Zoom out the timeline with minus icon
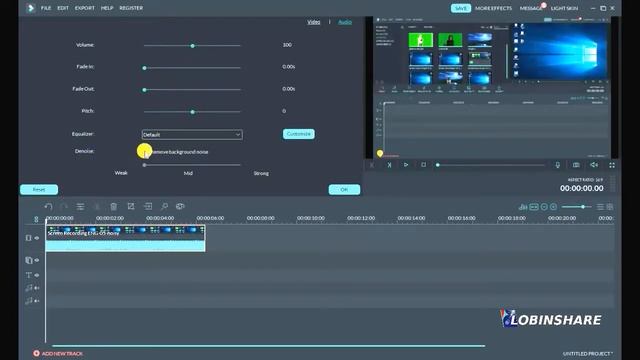 coord(544,207)
